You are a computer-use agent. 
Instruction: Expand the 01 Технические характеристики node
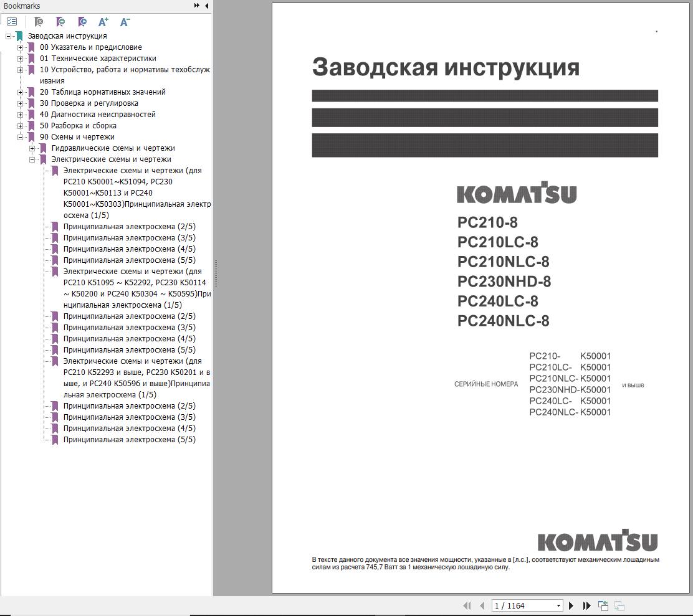click(20, 59)
